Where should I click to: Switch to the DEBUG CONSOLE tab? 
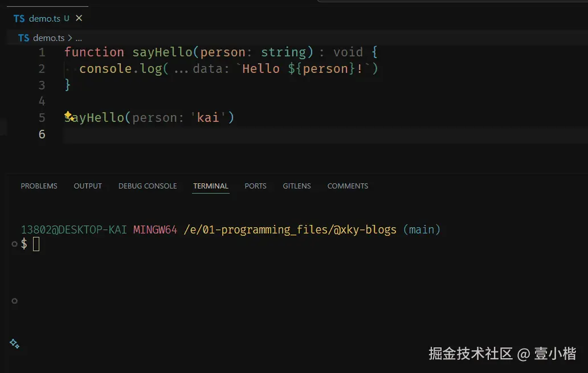pyautogui.click(x=148, y=186)
